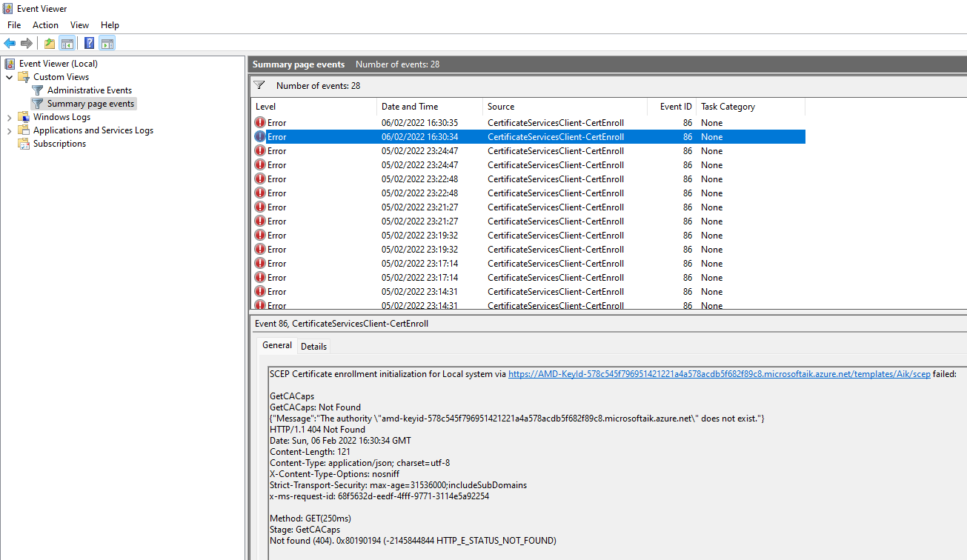Open the File menu
The width and height of the screenshot is (967, 560).
pyautogui.click(x=14, y=25)
